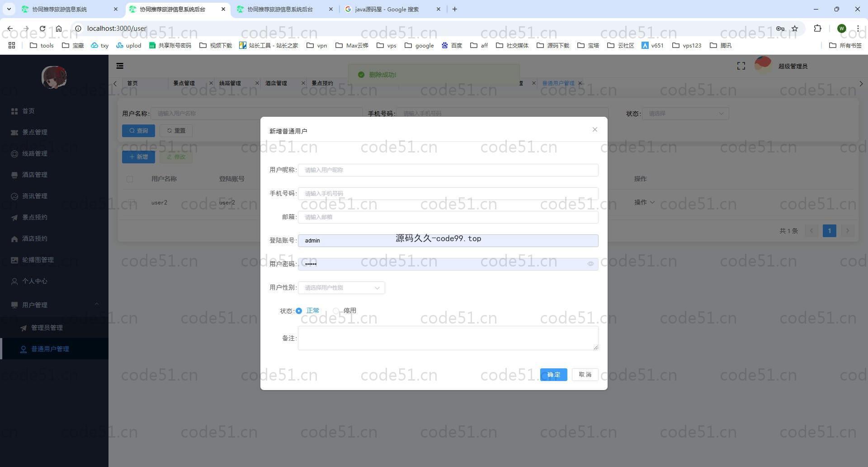Viewport: 868px width, 467px height.
Task: Click the 手机号码 input in the dialog
Action: click(448, 194)
